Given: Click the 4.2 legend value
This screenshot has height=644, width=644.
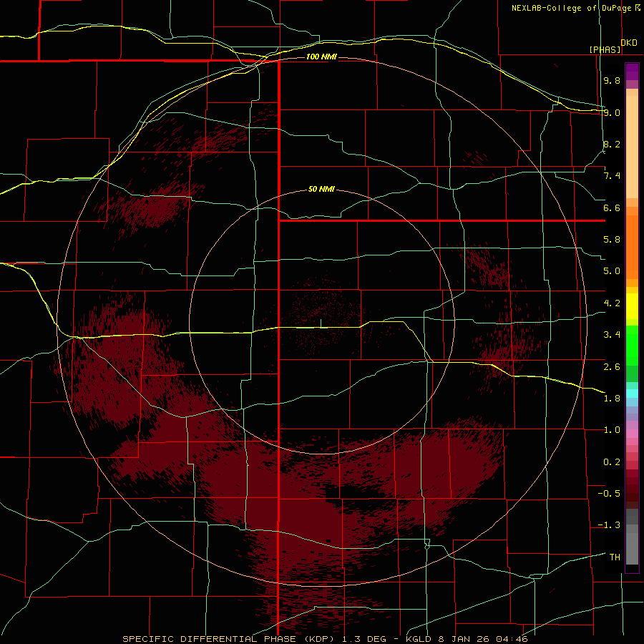Looking at the screenshot, I should [612, 303].
